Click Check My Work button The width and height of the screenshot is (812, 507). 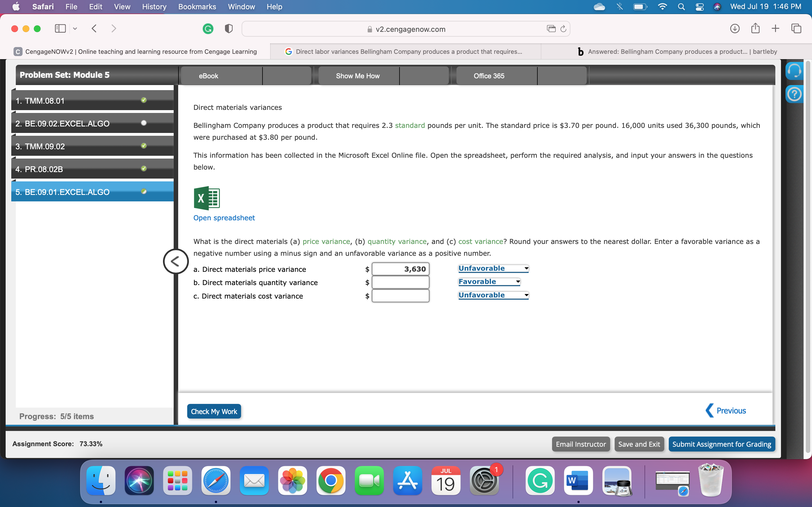pos(214,412)
